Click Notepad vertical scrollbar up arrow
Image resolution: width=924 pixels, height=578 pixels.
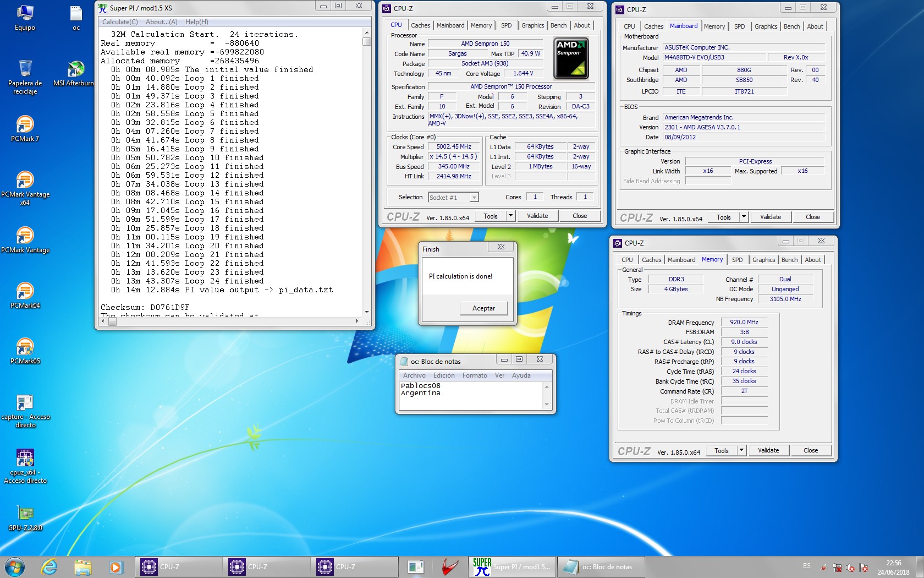click(547, 387)
